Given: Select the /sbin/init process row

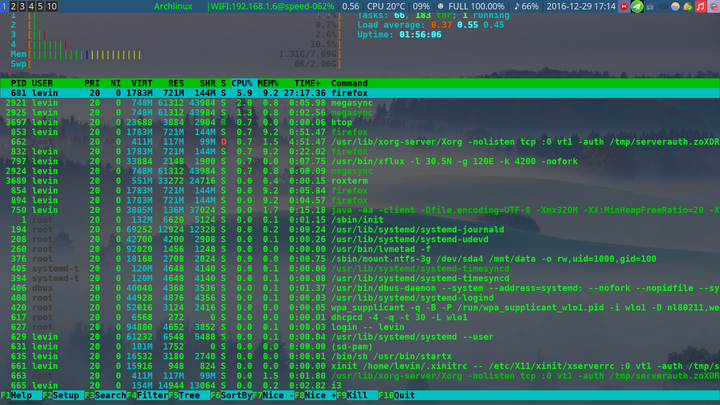Looking at the screenshot, I should (360, 220).
